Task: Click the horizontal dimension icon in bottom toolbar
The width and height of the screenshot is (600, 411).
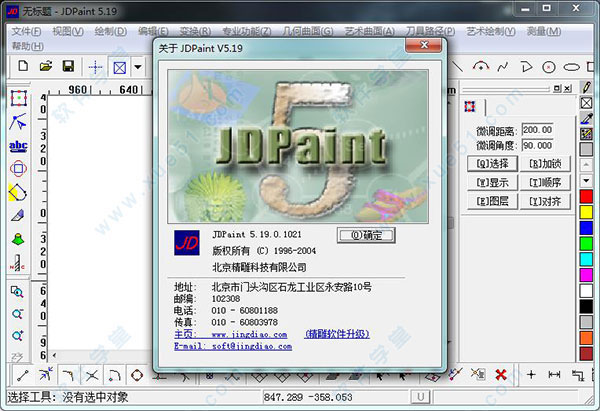Action: (x=554, y=375)
